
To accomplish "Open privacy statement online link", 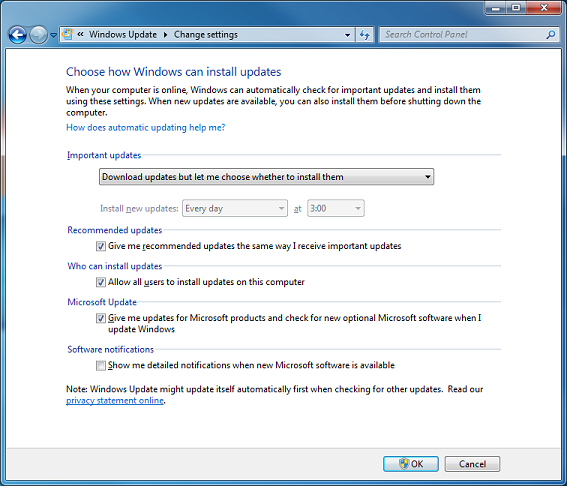I will pyautogui.click(x=115, y=401).
